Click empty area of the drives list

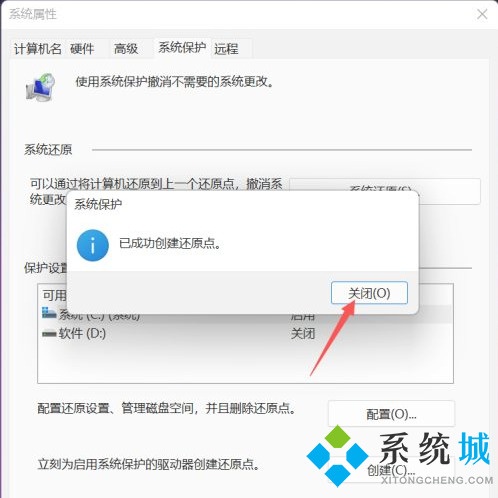point(245,363)
